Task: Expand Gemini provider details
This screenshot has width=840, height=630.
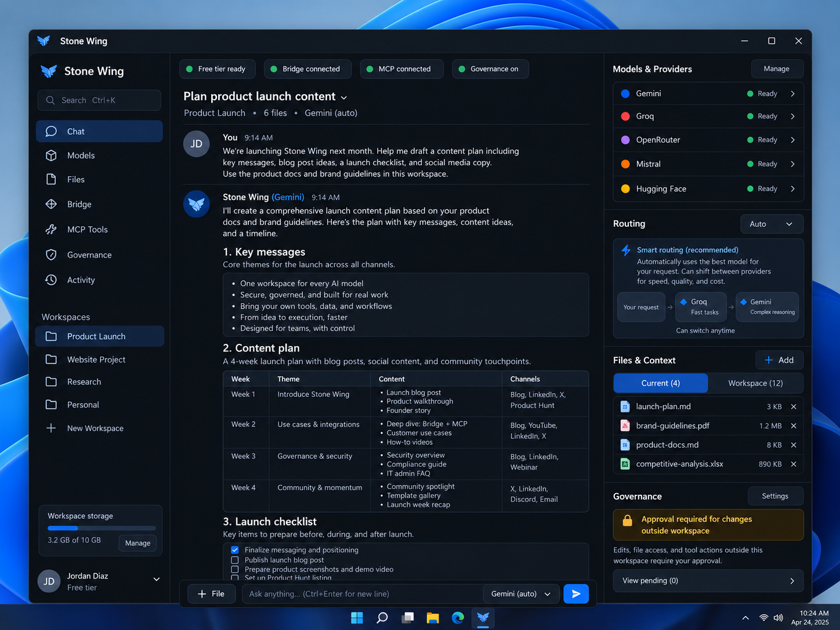Action: pyautogui.click(x=793, y=93)
